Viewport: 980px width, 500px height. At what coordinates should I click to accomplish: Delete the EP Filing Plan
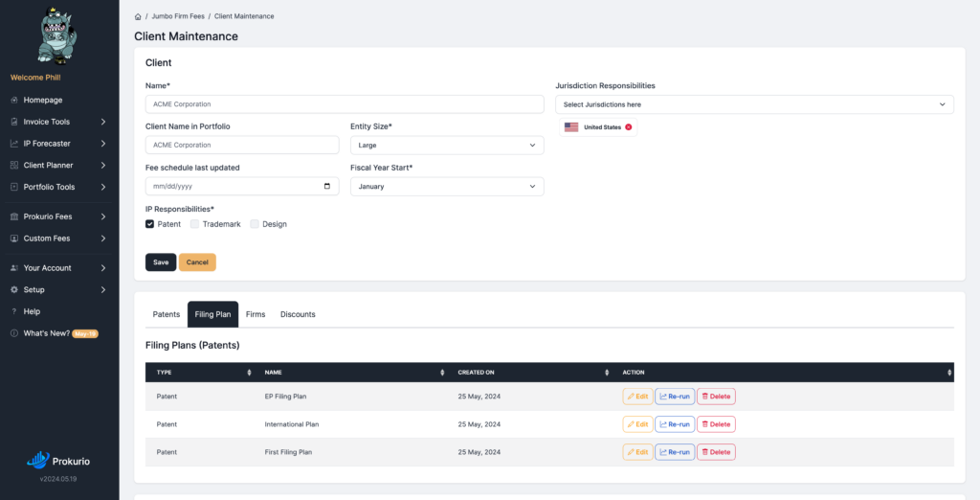pyautogui.click(x=716, y=397)
